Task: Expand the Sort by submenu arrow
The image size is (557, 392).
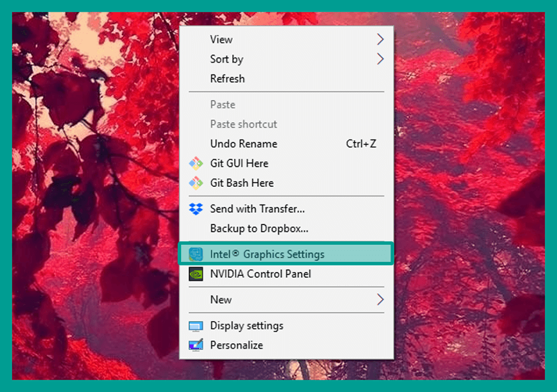Action: coord(380,59)
